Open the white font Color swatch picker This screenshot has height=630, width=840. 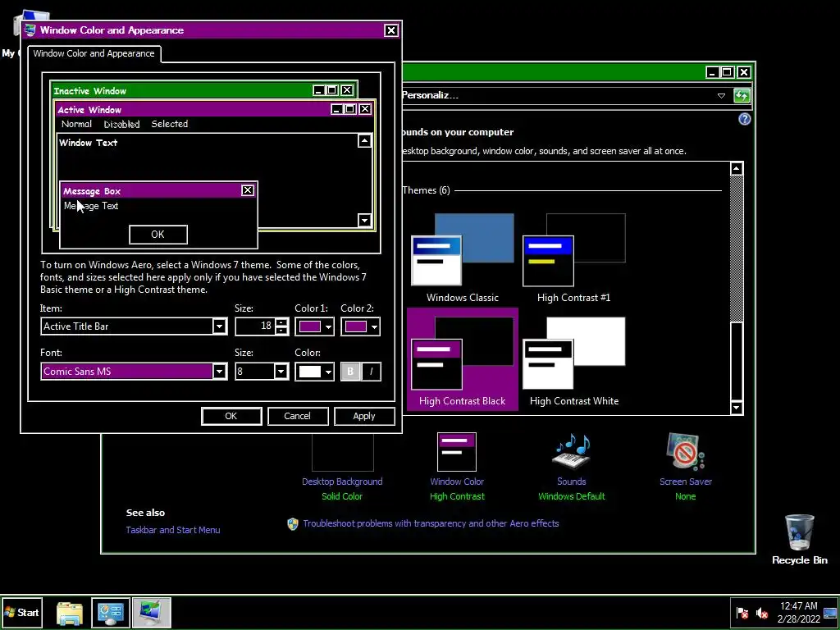tap(314, 372)
